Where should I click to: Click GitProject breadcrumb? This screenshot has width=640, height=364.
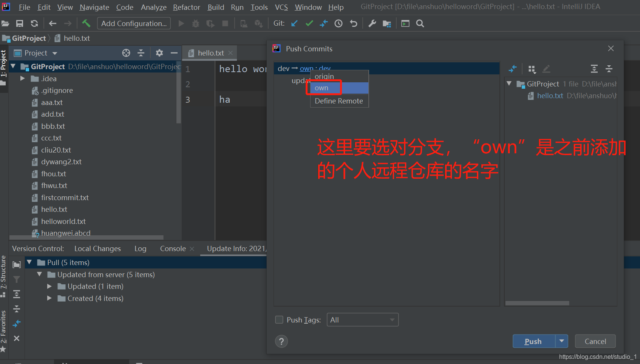[x=29, y=38]
